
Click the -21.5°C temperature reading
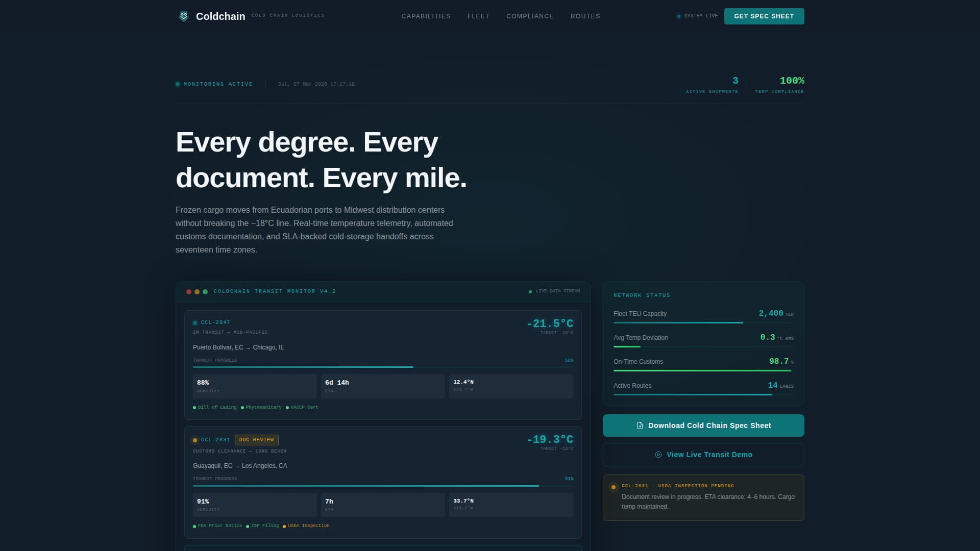tap(550, 323)
